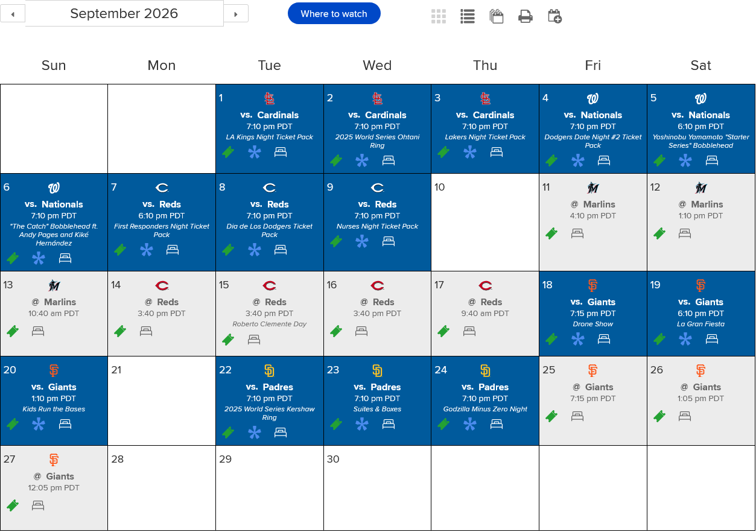The width and height of the screenshot is (756, 532).
Task: Click ticket icon on September 20 Giants game
Action: (13, 425)
